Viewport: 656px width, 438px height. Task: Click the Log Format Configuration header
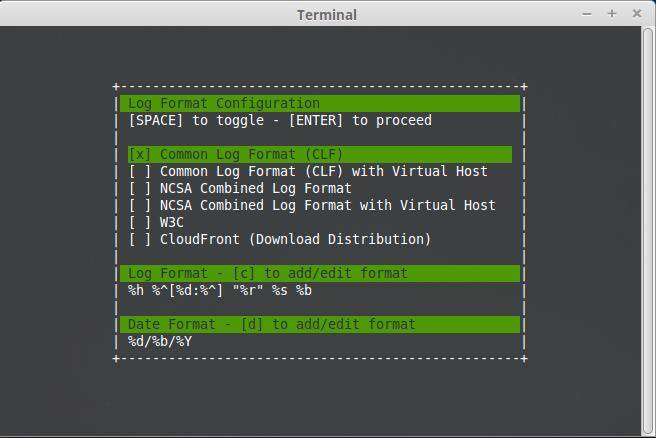(224, 104)
